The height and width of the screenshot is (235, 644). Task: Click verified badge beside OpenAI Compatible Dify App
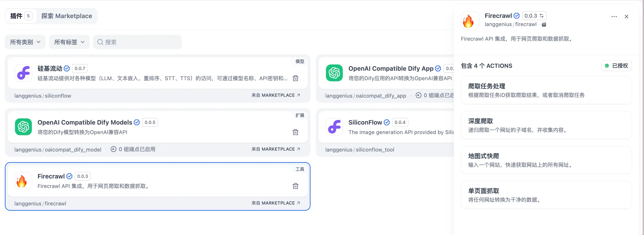pyautogui.click(x=438, y=68)
